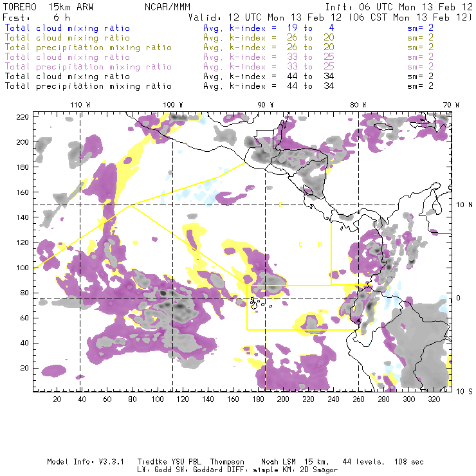Screen dimensions: 476x476
Task: Click the '108 sec' timestep text
Action: pyautogui.click(x=409, y=462)
